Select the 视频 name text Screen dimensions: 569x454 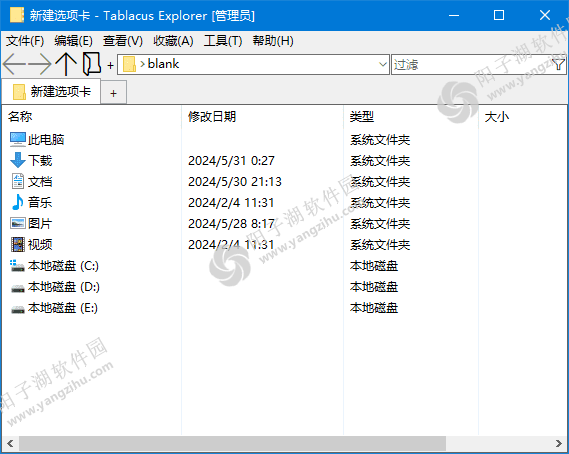(40, 245)
